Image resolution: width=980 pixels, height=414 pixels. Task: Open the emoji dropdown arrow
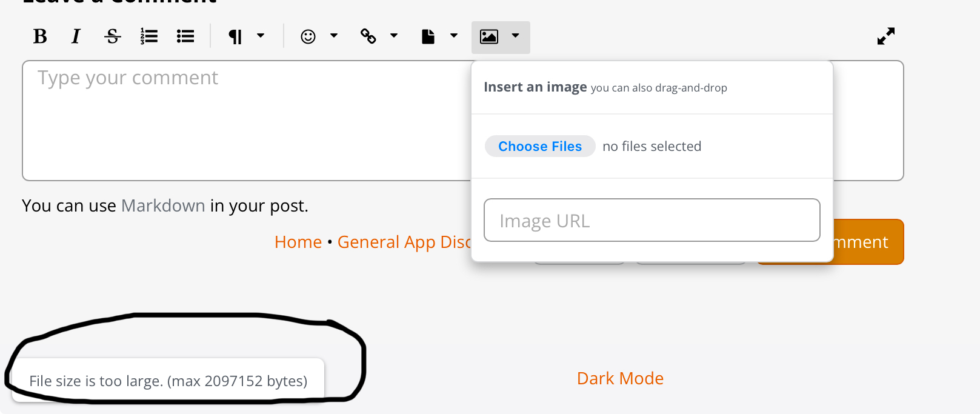[x=334, y=36]
